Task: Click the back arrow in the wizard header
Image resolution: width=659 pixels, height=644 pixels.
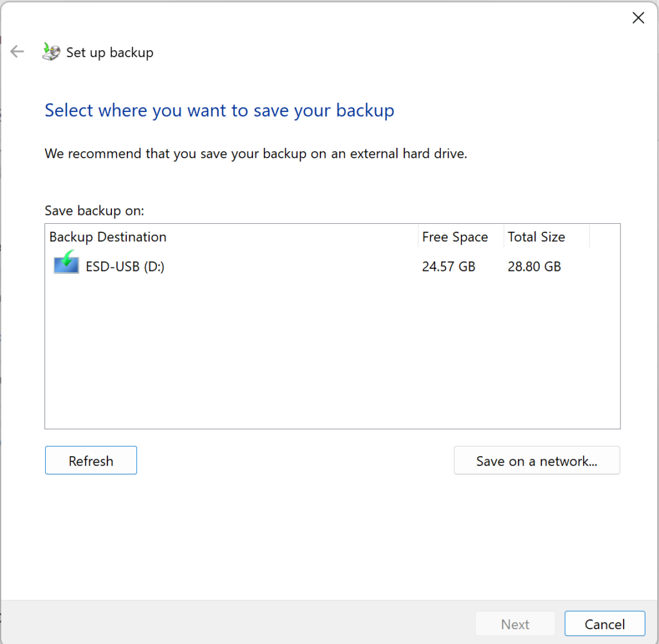Action: click(x=17, y=52)
